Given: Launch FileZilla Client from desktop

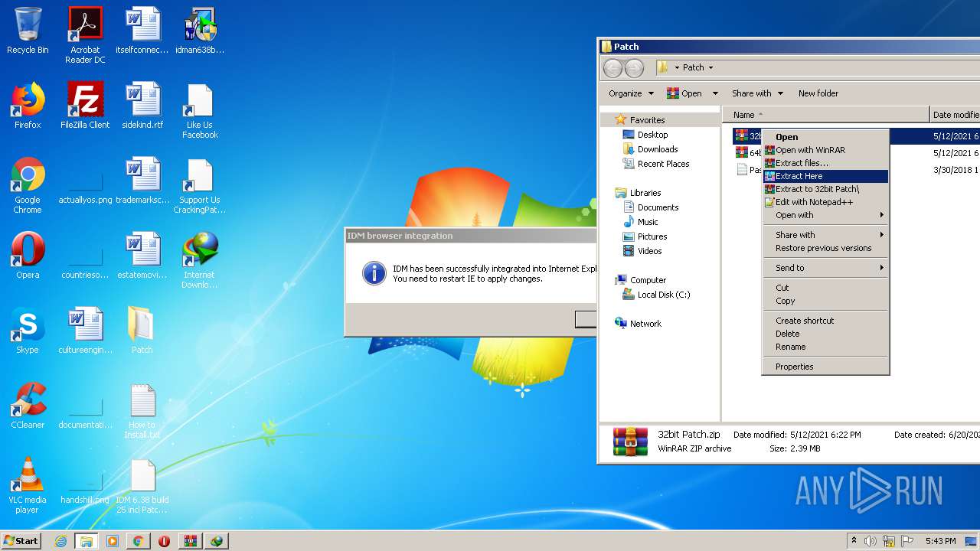Looking at the screenshot, I should click(85, 106).
